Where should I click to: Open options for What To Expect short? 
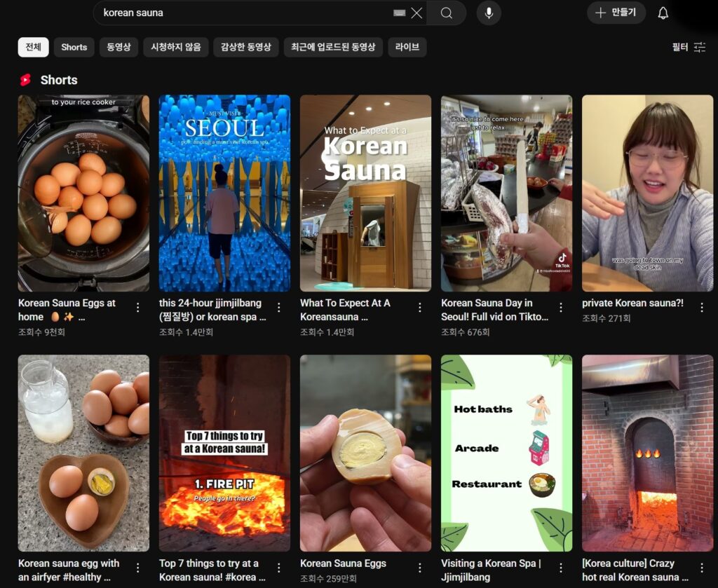[x=419, y=308]
